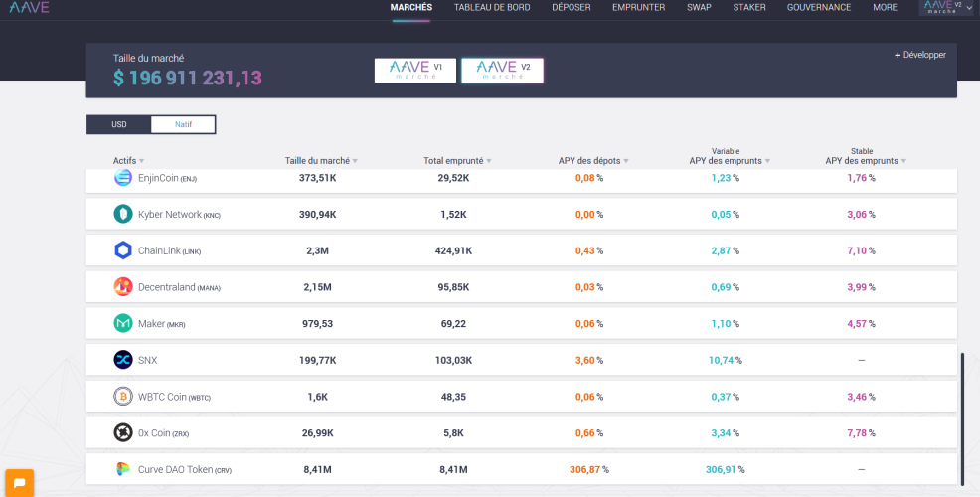This screenshot has height=497, width=980.
Task: Click the ChainLink hexagon icon
Action: pos(123,250)
